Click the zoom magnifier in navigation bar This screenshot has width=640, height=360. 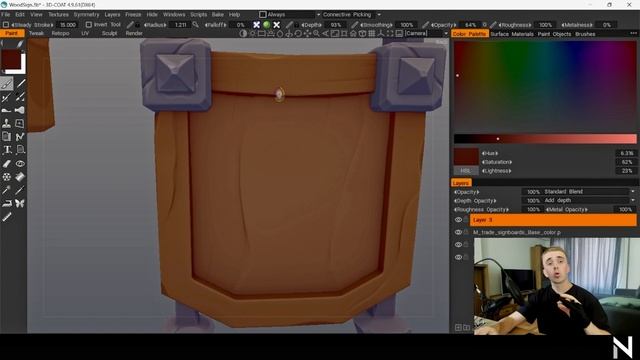pyautogui.click(x=316, y=33)
